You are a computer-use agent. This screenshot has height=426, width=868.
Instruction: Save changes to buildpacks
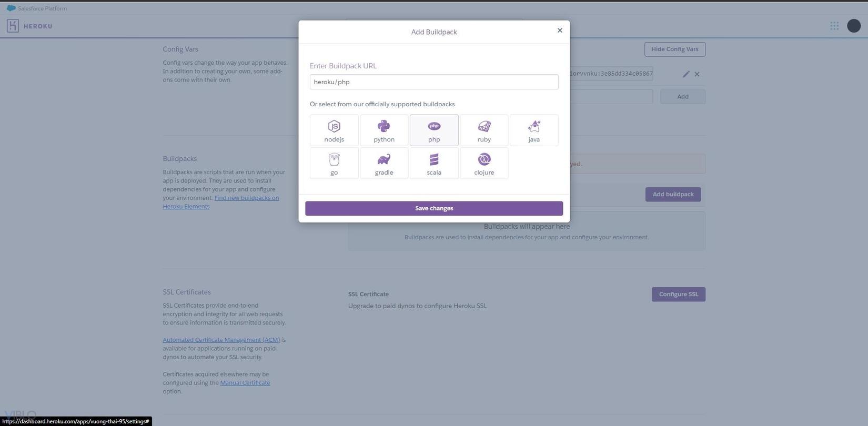click(434, 208)
